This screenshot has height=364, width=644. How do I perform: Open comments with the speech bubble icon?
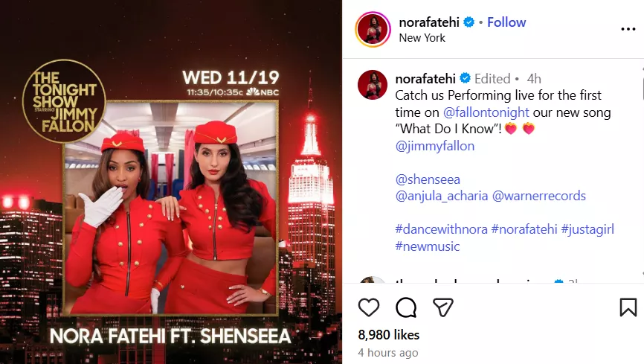click(x=406, y=307)
